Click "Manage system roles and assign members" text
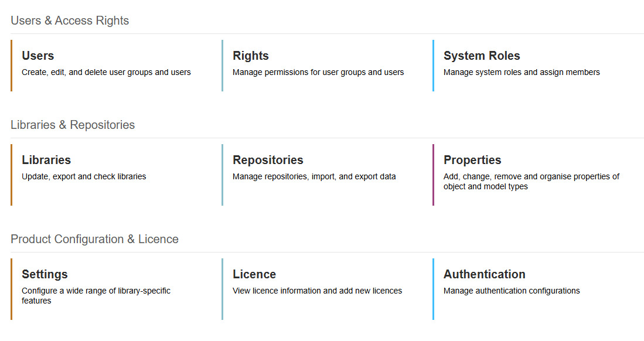The height and width of the screenshot is (341, 644). tap(522, 72)
